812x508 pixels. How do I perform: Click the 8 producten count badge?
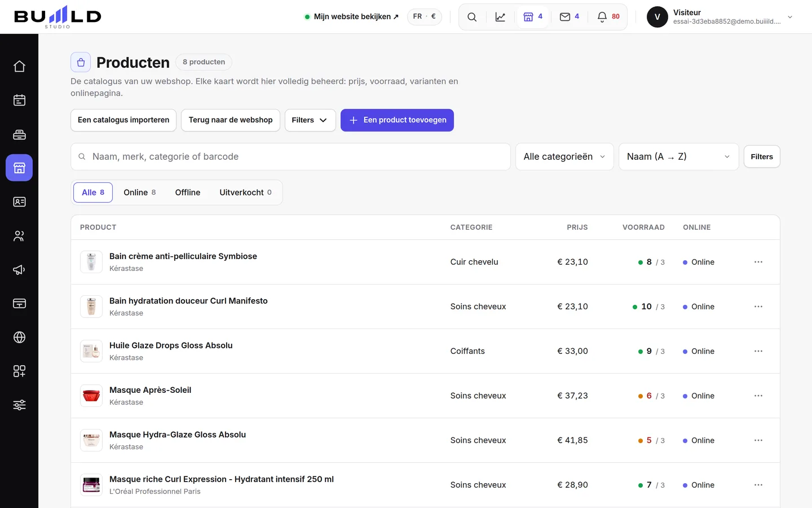(x=204, y=62)
